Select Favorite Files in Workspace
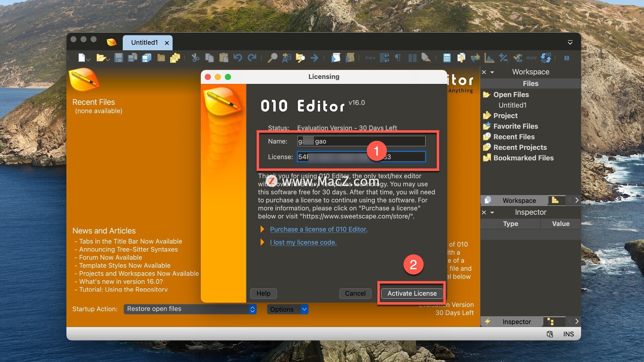The height and width of the screenshot is (362, 644). pos(516,126)
